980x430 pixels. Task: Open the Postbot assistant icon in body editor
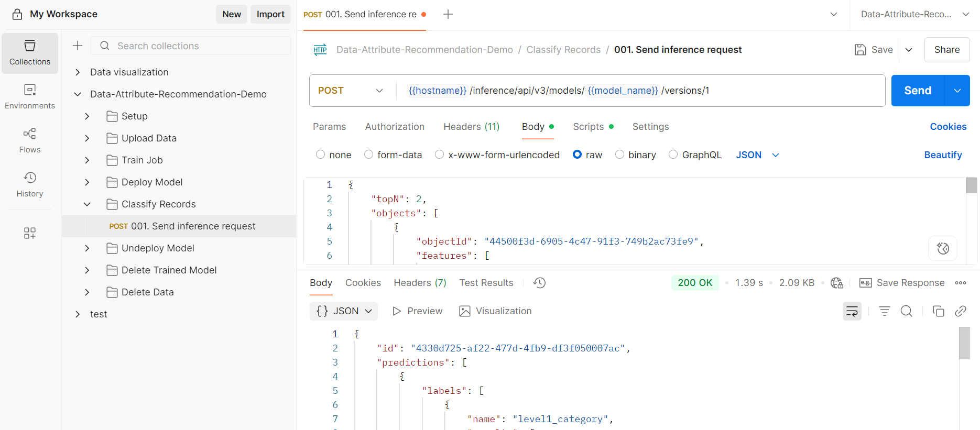(x=943, y=248)
